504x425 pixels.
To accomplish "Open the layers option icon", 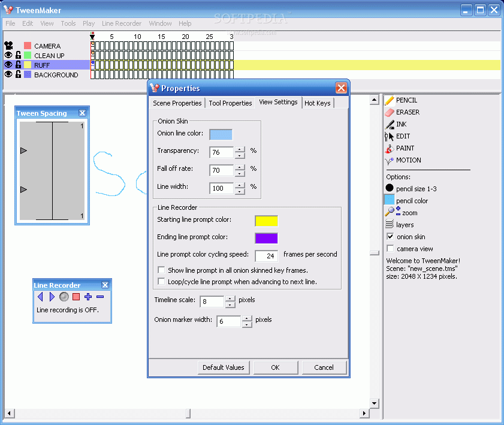I will pyautogui.click(x=390, y=224).
